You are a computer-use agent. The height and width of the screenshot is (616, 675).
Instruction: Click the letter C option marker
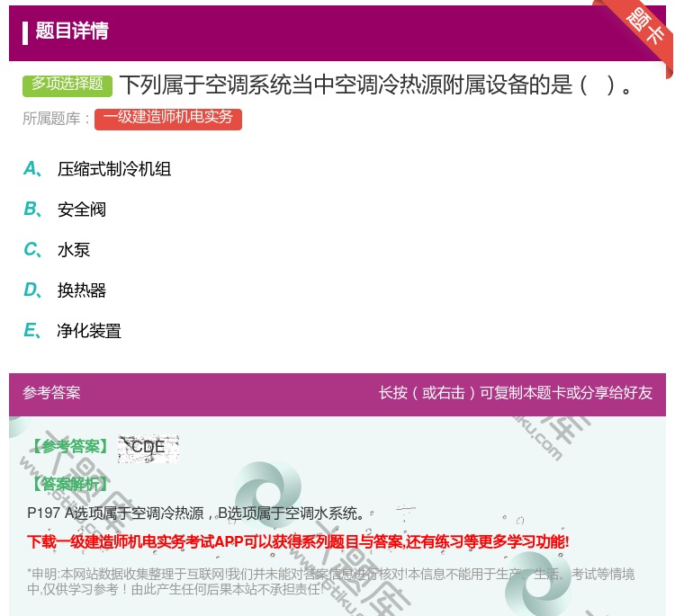(x=32, y=250)
